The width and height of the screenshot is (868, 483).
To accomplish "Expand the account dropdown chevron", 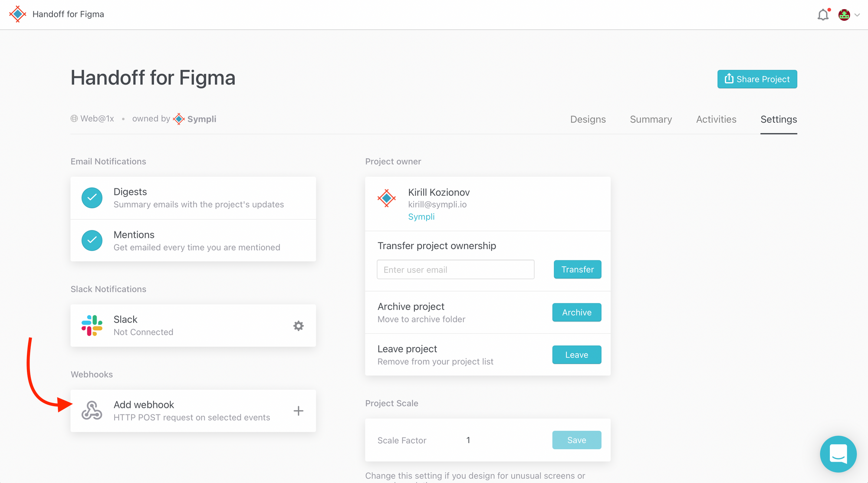I will coord(857,15).
